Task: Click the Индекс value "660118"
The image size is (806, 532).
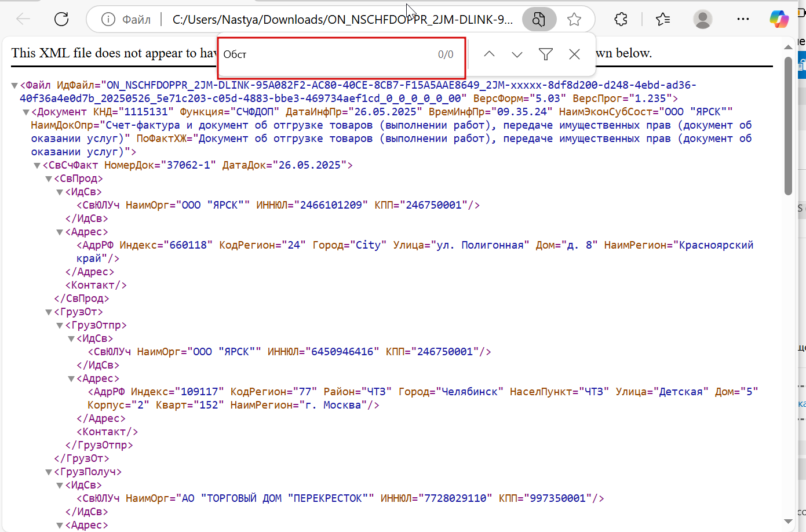Action: pyautogui.click(x=188, y=245)
